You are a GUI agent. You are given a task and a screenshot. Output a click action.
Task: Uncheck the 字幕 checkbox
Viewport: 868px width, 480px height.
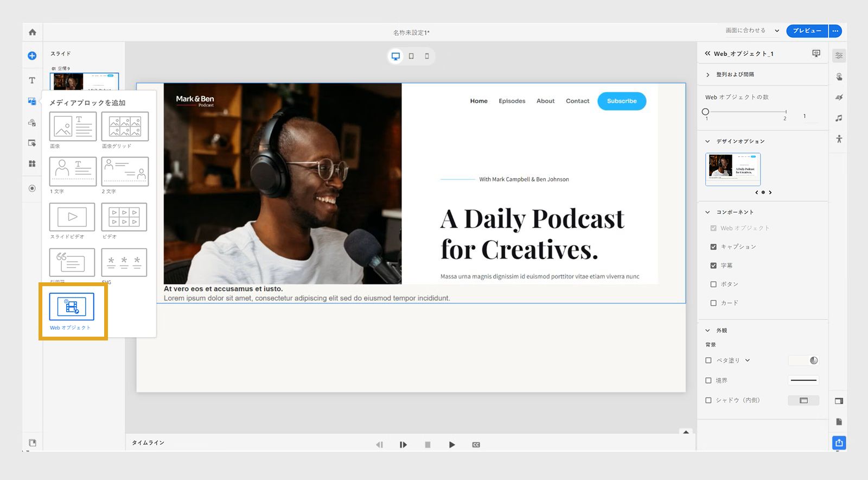coord(713,266)
